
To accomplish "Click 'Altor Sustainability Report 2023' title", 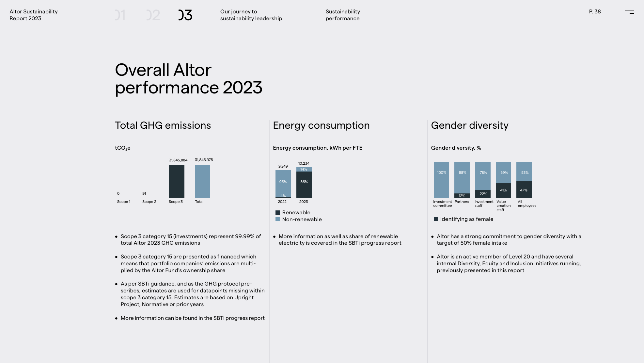I will tap(34, 15).
